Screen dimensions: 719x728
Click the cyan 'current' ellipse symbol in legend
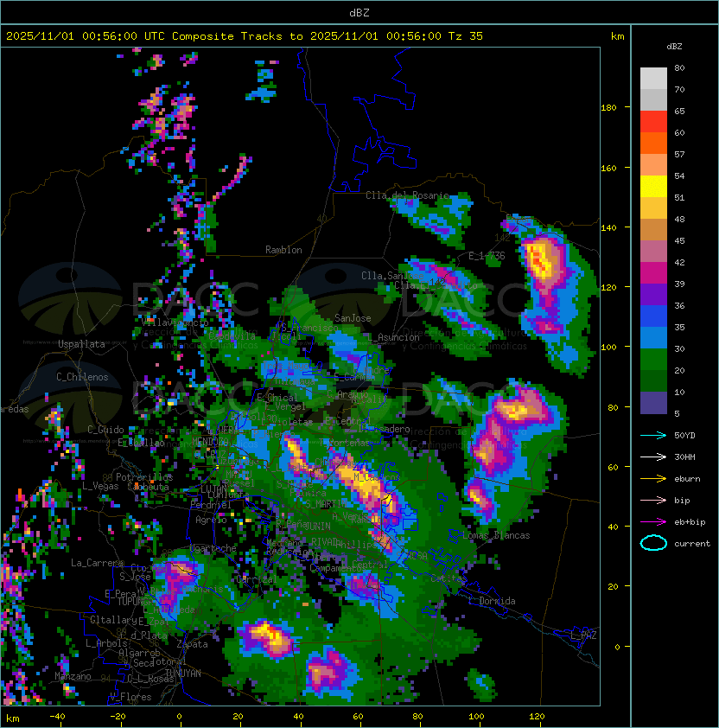pos(653,543)
